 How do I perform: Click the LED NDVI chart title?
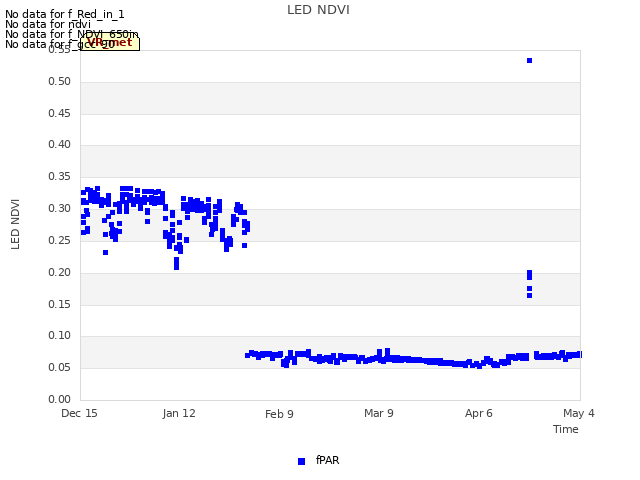coord(318,10)
